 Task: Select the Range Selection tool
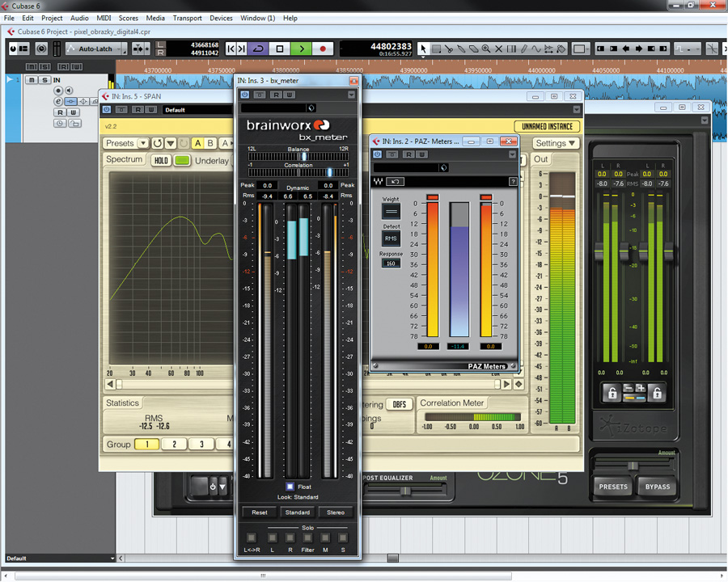[437, 48]
